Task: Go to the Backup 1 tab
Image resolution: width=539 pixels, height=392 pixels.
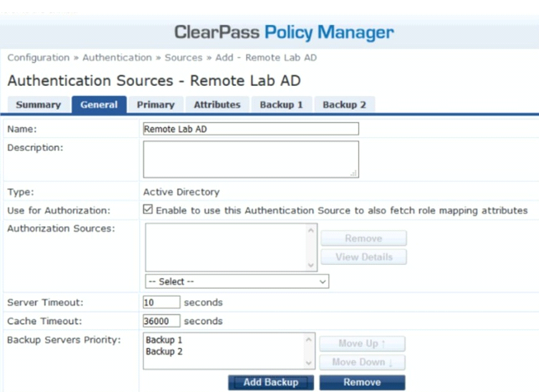Action: tap(281, 105)
